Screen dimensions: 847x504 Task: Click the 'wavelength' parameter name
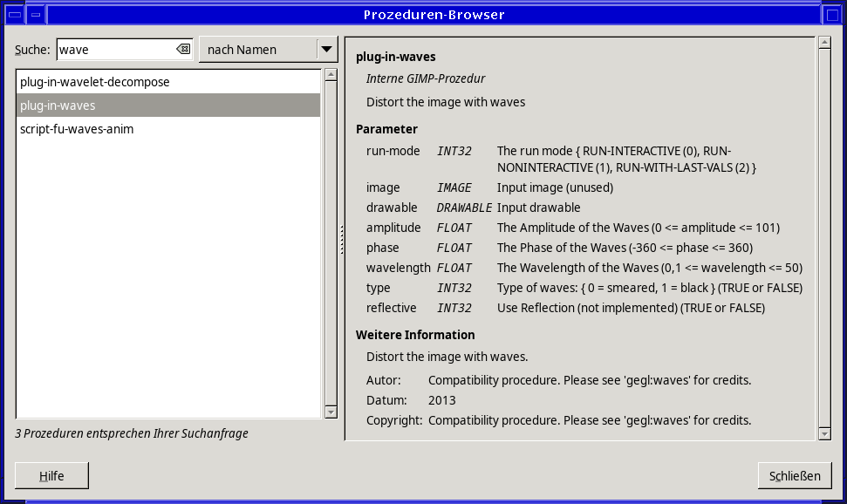click(x=398, y=268)
